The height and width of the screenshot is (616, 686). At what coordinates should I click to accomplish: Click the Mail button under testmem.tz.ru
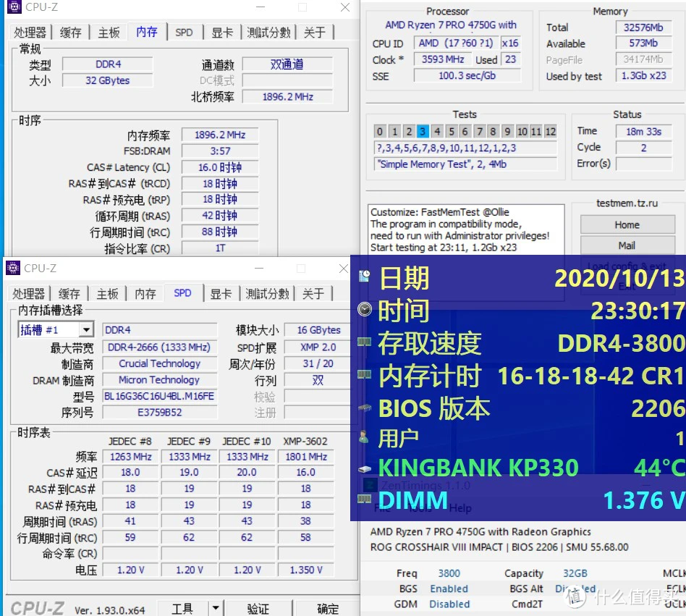[627, 245]
